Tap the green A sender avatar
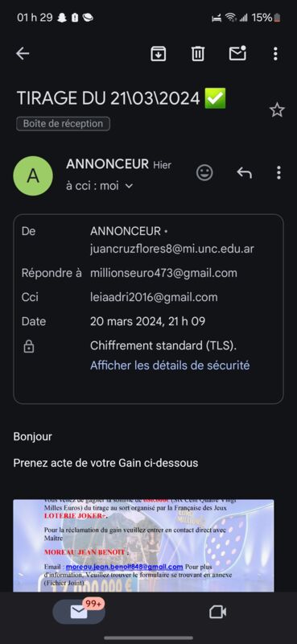297x644 pixels. click(33, 175)
